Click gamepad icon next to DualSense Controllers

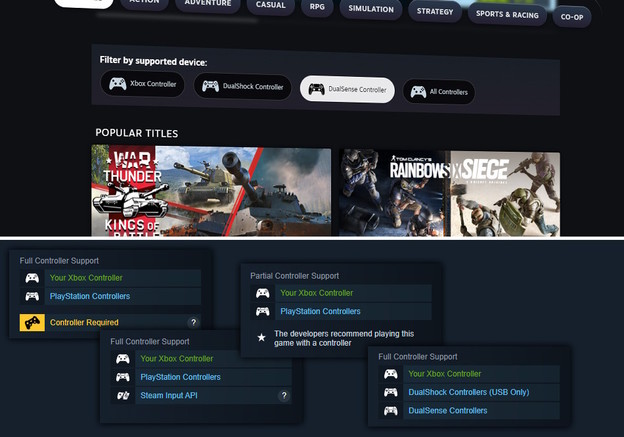tap(391, 410)
